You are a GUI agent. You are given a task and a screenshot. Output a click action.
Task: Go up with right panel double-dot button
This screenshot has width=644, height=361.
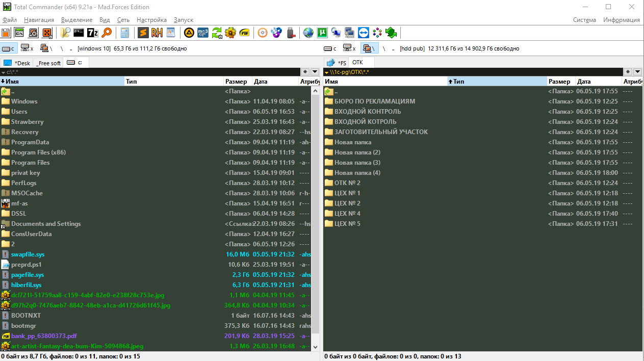[x=394, y=48]
